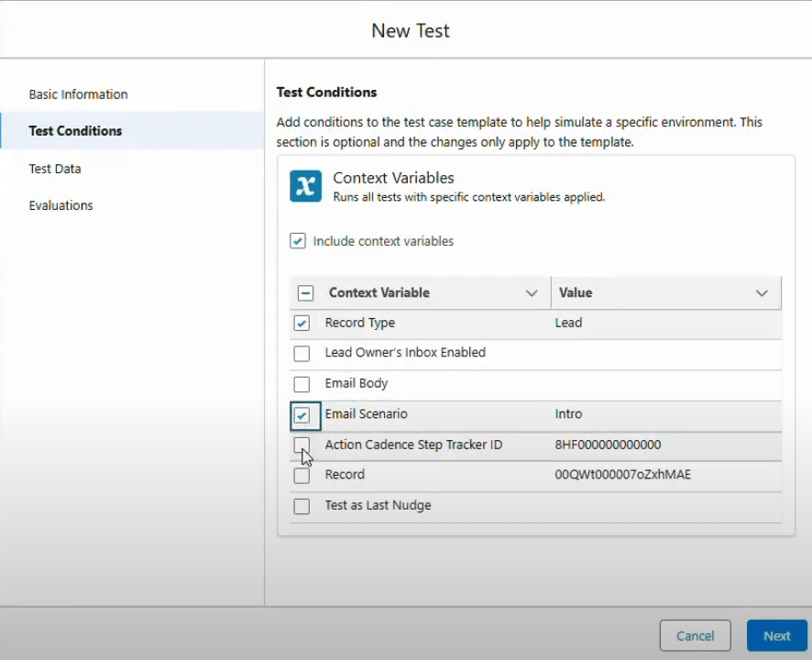Click the select-all checkbox in table header
Screen dimensions: 812x660
[306, 293]
